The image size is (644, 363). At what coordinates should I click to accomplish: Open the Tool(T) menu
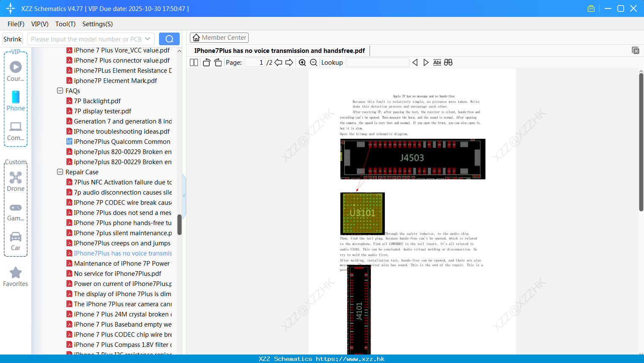(x=66, y=24)
